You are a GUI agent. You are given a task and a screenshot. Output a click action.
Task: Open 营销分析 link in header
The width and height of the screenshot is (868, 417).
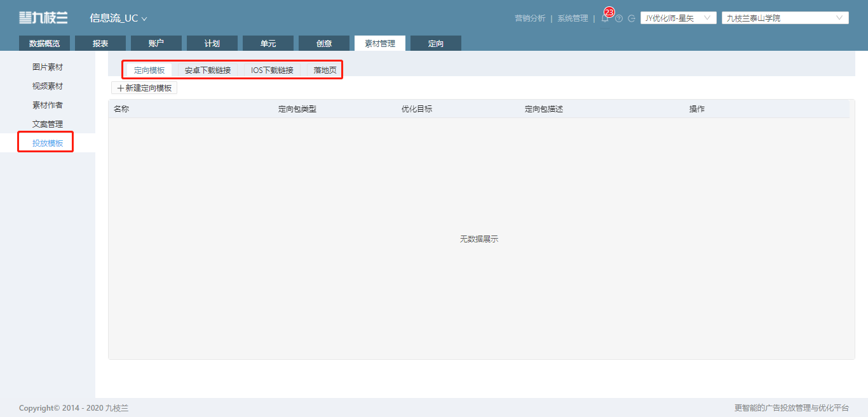[530, 18]
